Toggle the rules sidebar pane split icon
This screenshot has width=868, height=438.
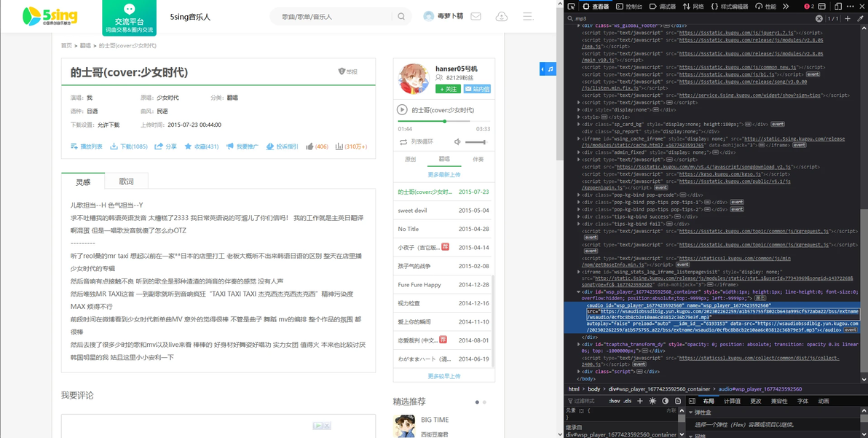692,401
